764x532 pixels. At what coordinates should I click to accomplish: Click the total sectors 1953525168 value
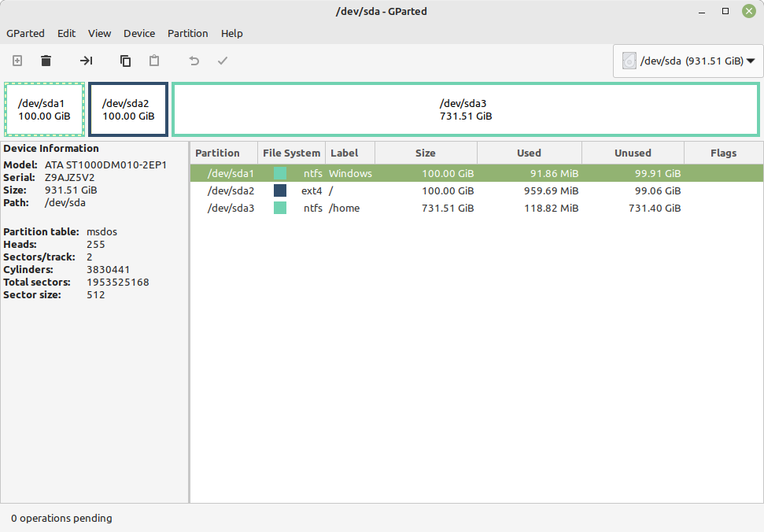click(x=118, y=282)
